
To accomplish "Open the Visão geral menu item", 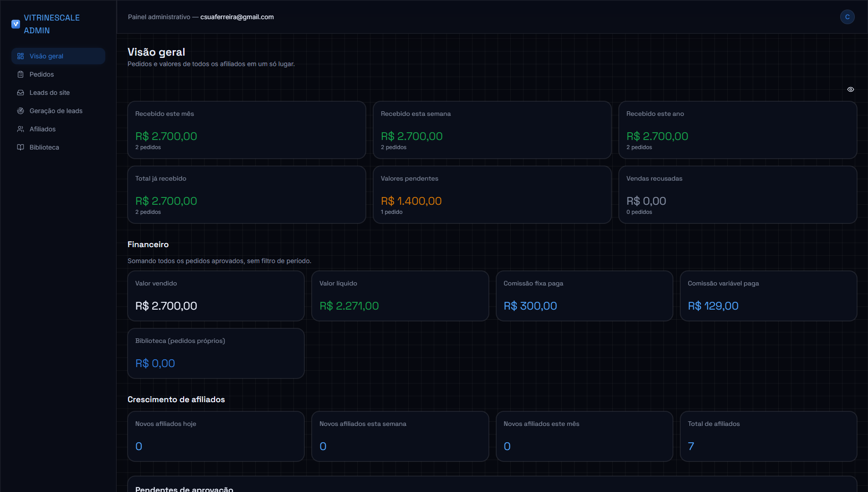I will (x=58, y=56).
